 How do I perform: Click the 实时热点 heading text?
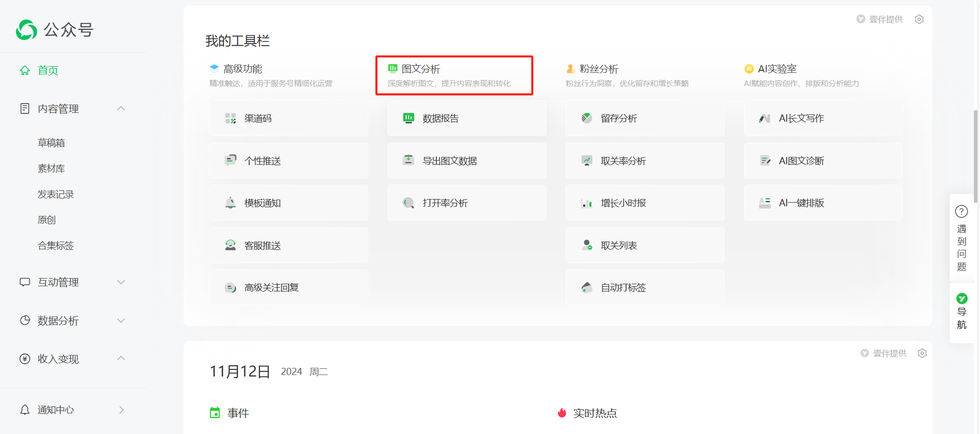(595, 413)
